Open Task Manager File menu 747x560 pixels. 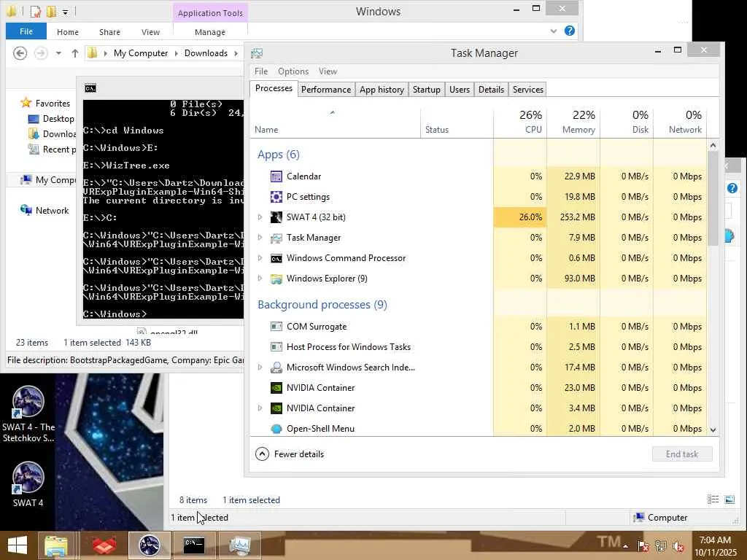(261, 71)
